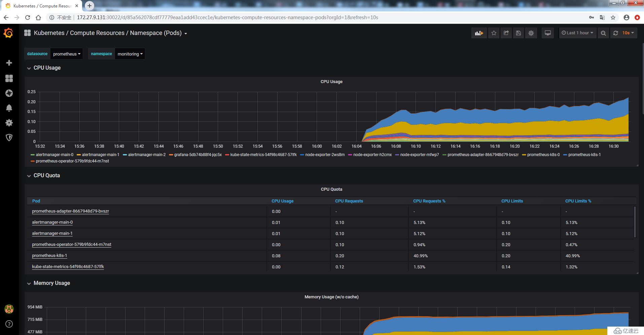This screenshot has height=335, width=644.
Task: Open the Alerting bell icon
Action: [9, 108]
